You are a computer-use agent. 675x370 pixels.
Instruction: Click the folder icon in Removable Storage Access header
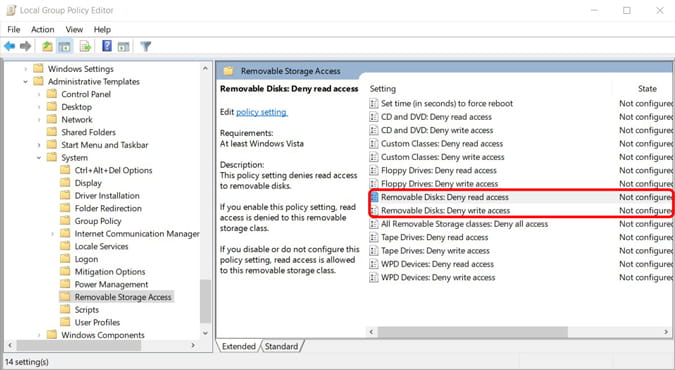tap(228, 71)
